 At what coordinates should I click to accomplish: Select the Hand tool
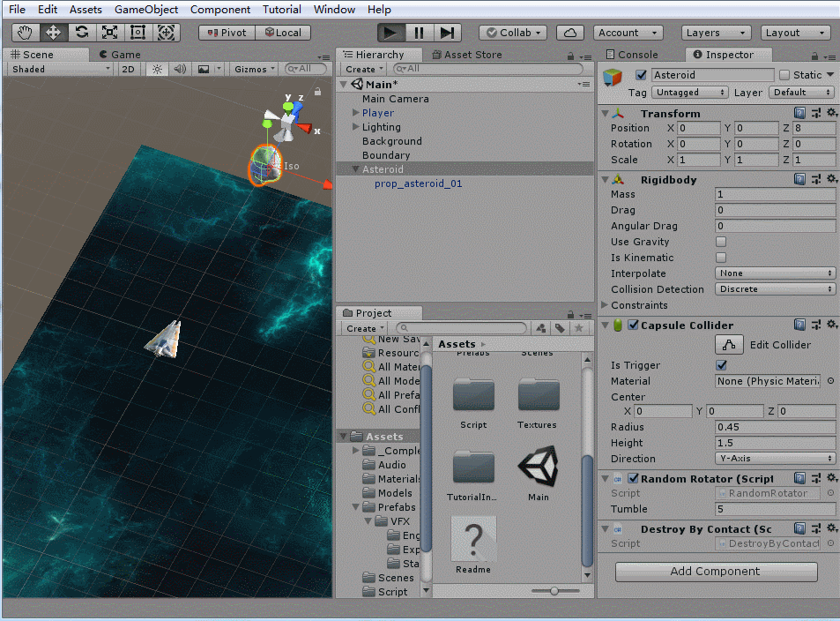25,33
